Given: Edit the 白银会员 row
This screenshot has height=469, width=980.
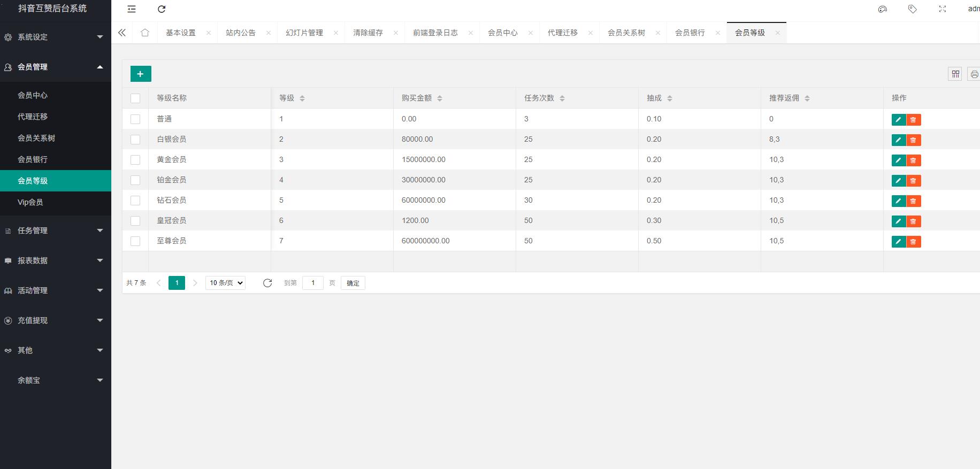Looking at the screenshot, I should point(898,140).
